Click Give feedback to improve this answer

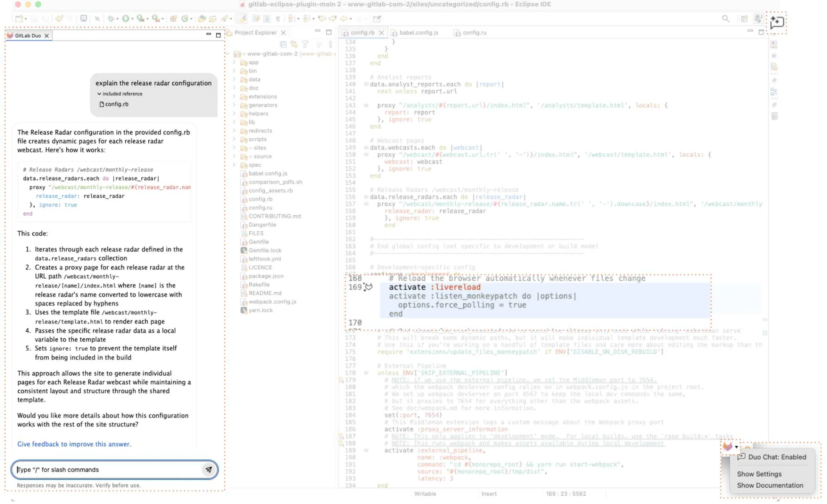pyautogui.click(x=74, y=444)
